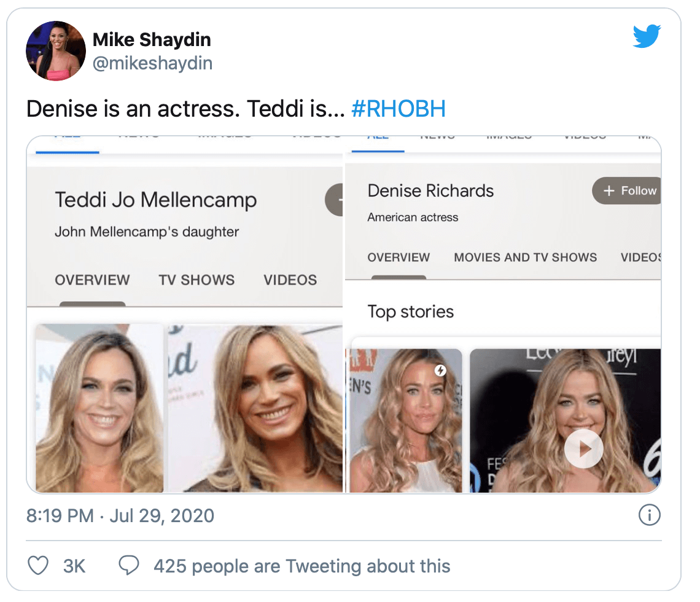Open the #RHOBH hashtag link

coord(398,109)
